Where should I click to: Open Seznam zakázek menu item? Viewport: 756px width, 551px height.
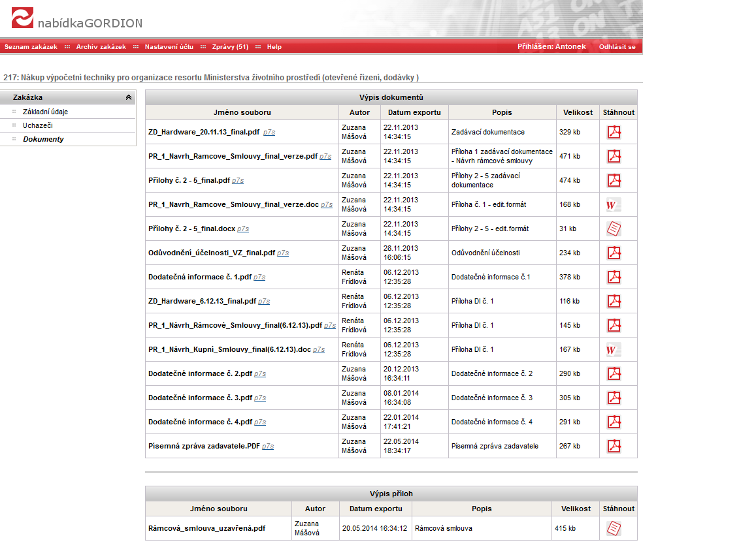coord(31,47)
